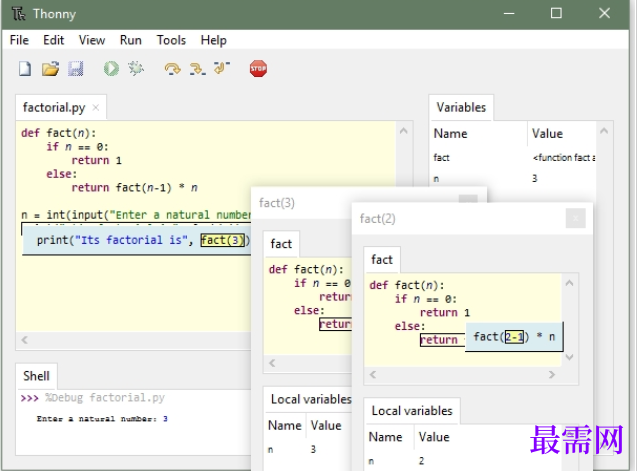This screenshot has height=471, width=642.
Task: Open the View menu
Action: click(x=92, y=40)
